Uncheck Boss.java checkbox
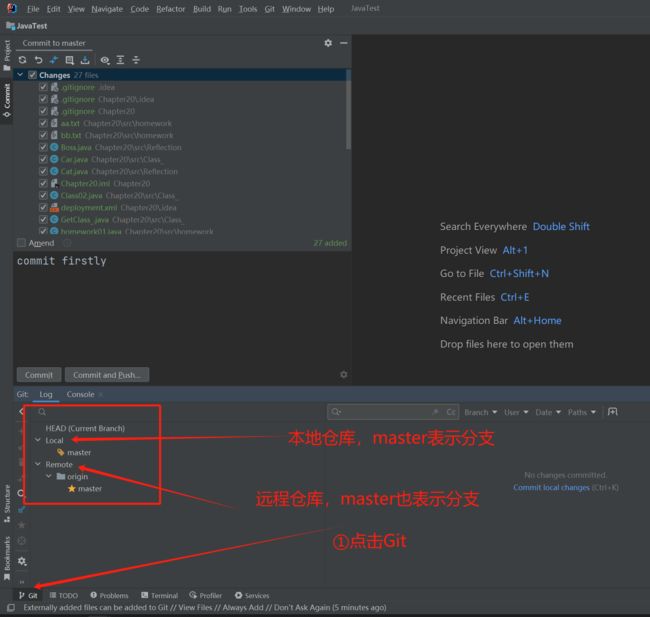This screenshot has height=617, width=650. (x=43, y=147)
